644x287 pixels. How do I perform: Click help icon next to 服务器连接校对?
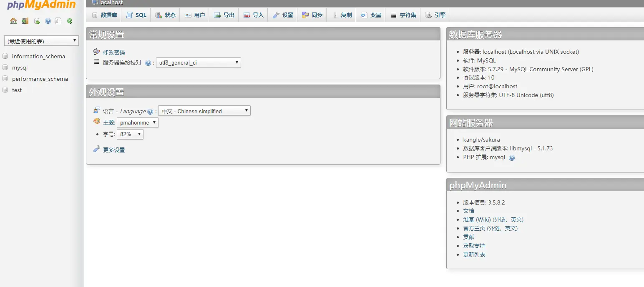148,63
